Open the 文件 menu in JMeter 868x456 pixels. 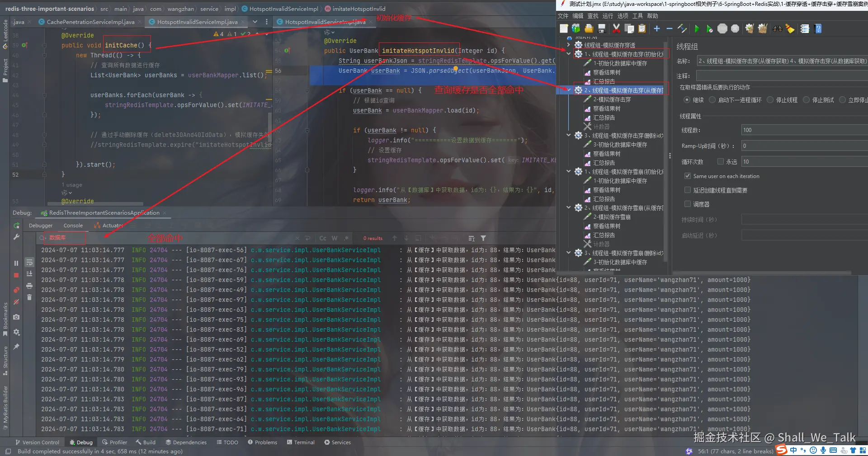tap(563, 16)
